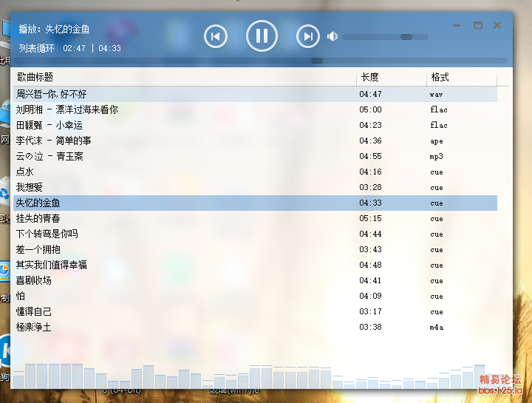Select song 懂得自己
Viewport: 532px width, 403px height.
click(x=255, y=311)
